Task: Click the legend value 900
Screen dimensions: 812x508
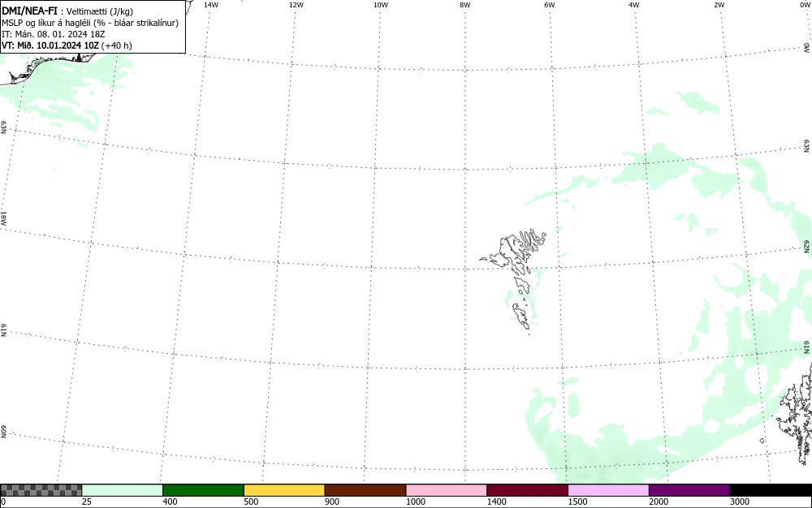Action: click(x=332, y=502)
